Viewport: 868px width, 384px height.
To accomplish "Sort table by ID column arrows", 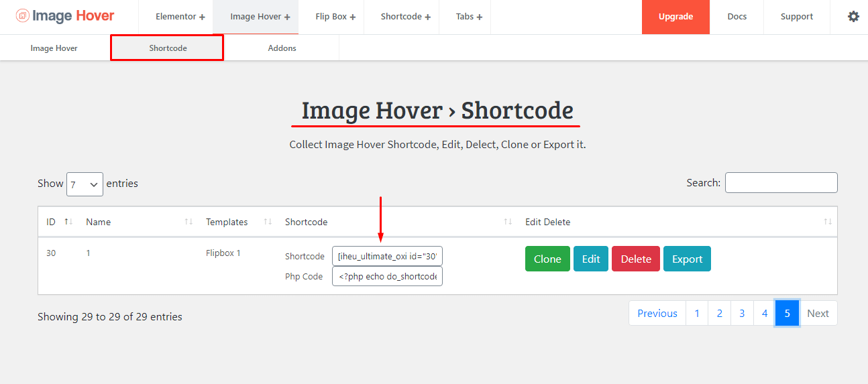I will (68, 222).
